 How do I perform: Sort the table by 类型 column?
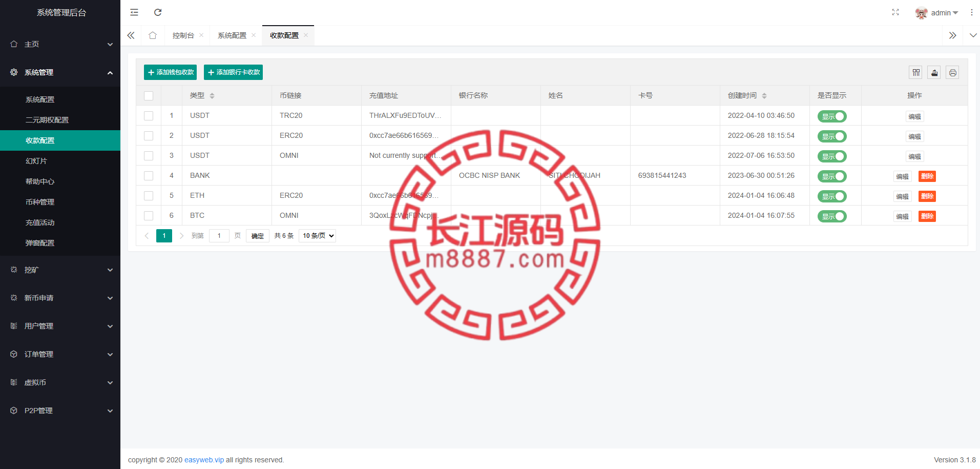(212, 96)
